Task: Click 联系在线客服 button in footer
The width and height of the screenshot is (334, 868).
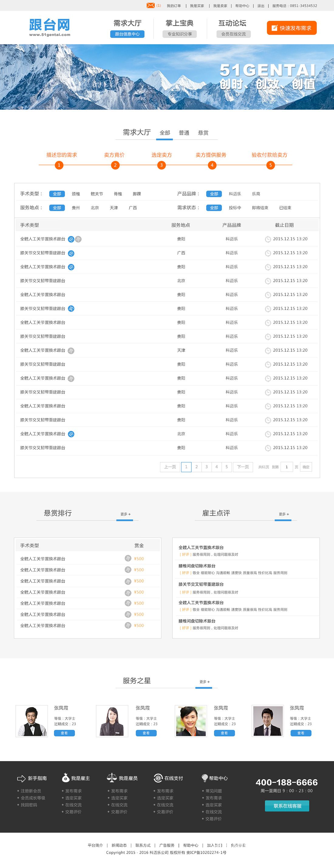Action: (287, 806)
